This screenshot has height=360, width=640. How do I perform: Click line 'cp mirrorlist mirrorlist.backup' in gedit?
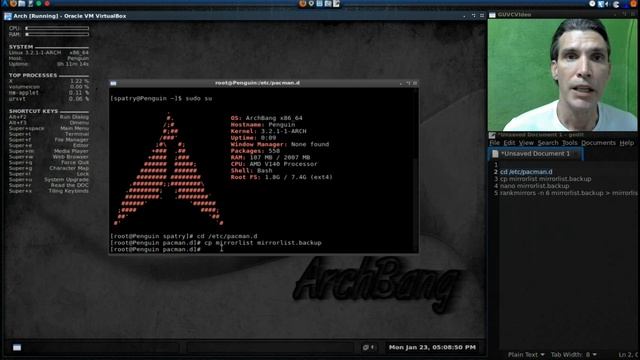pos(546,179)
